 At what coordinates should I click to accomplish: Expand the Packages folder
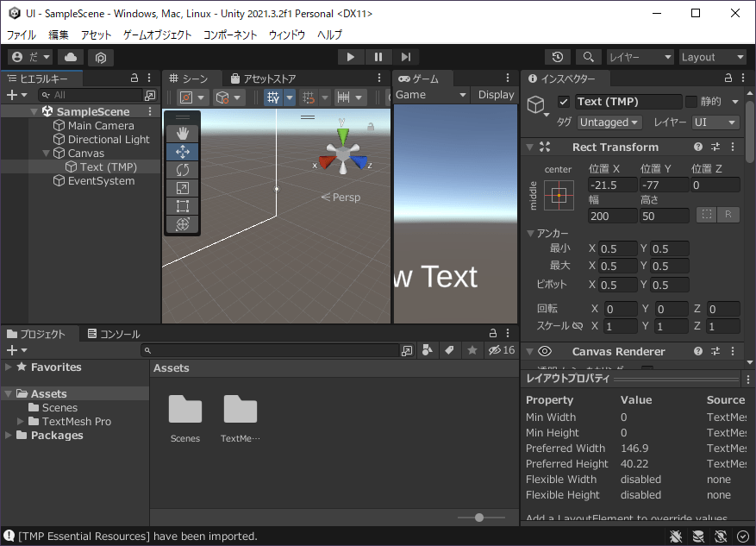9,435
